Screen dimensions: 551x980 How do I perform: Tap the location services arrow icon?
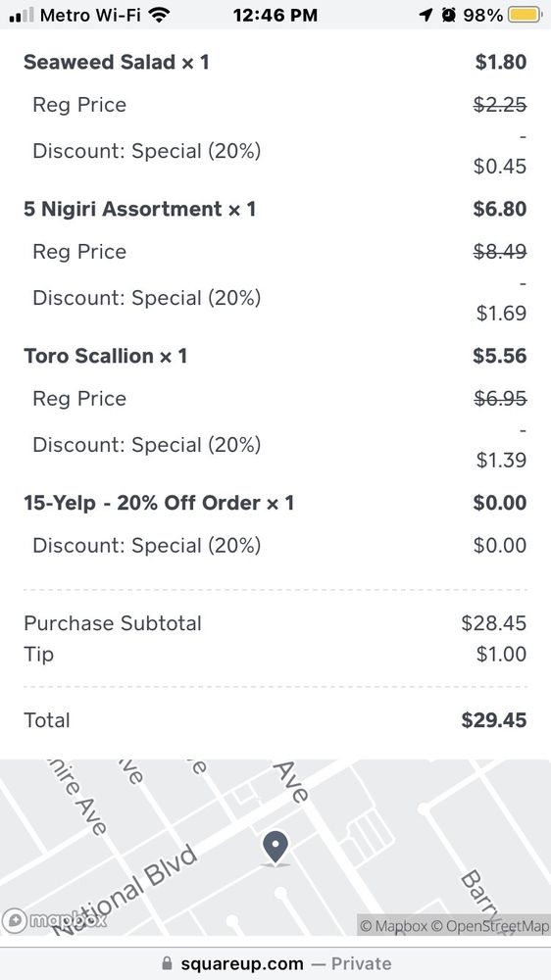coord(426,15)
